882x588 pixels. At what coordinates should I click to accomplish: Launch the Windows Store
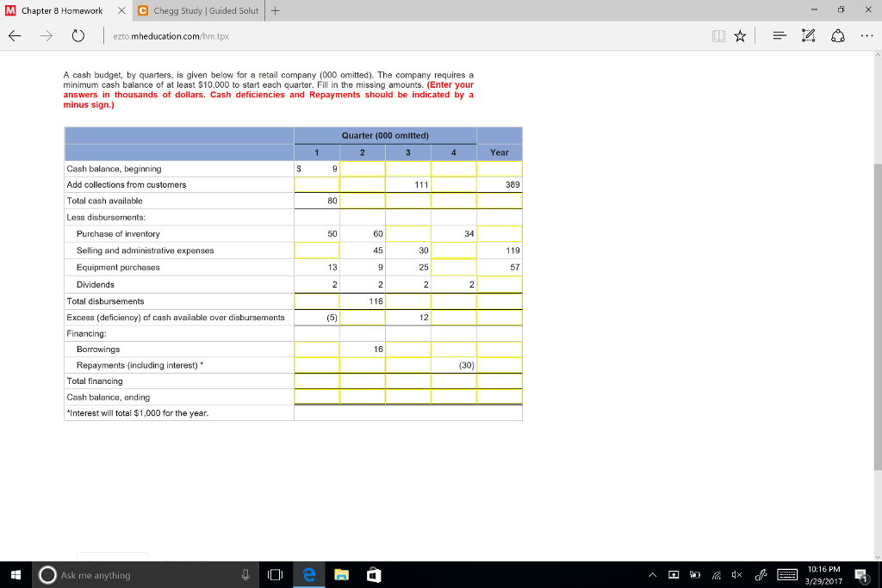coord(374,574)
